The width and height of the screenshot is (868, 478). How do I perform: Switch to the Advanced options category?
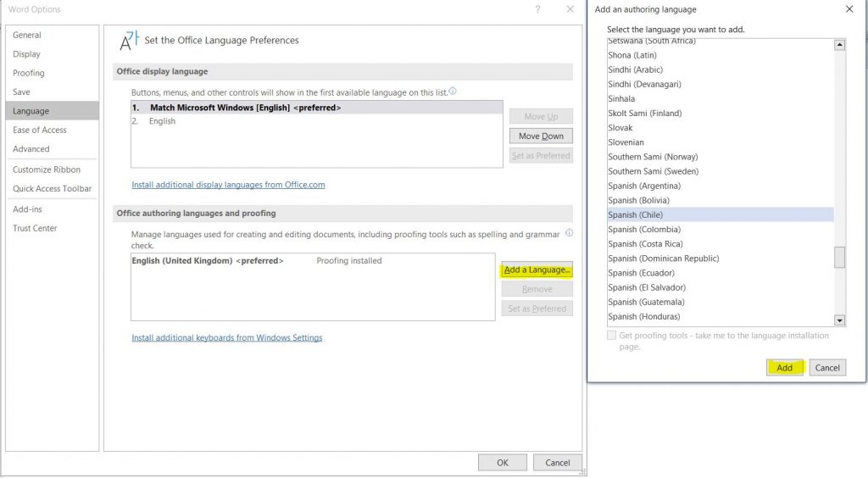[31, 149]
